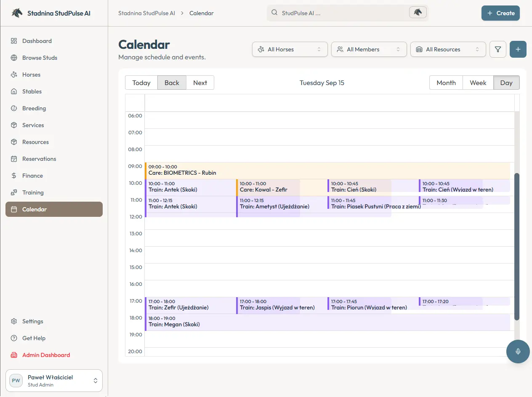The width and height of the screenshot is (532, 397).
Task: Open the Train: Cień (Skoki) event
Action: pyautogui.click(x=373, y=186)
